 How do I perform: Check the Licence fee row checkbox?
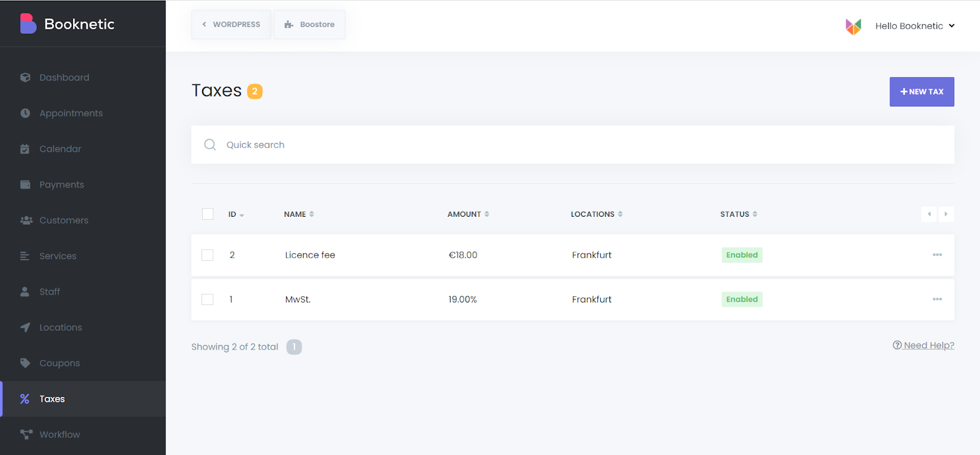point(208,255)
